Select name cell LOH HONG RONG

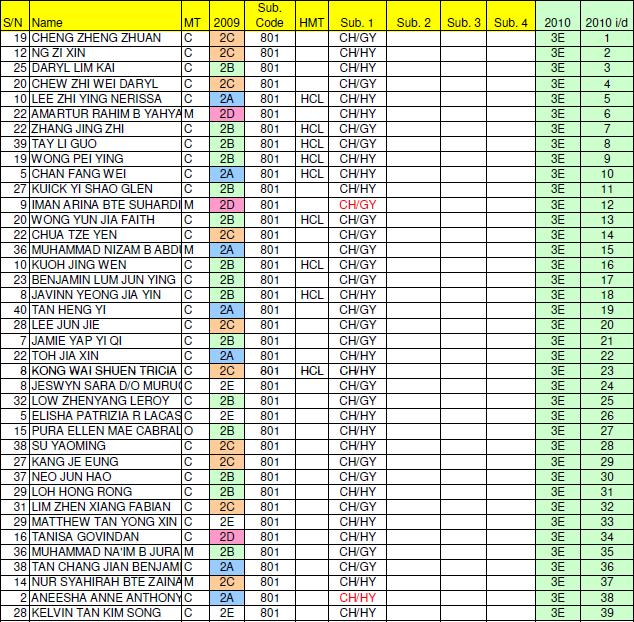click(105, 491)
